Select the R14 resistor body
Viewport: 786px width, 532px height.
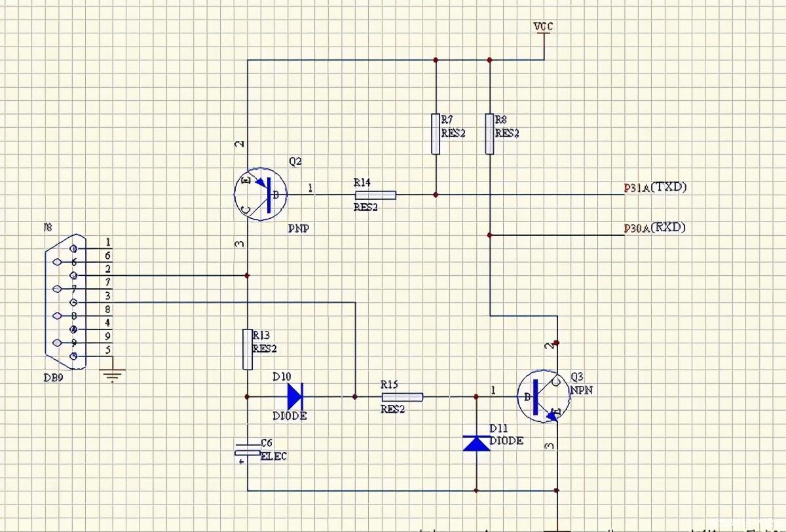pyautogui.click(x=375, y=195)
